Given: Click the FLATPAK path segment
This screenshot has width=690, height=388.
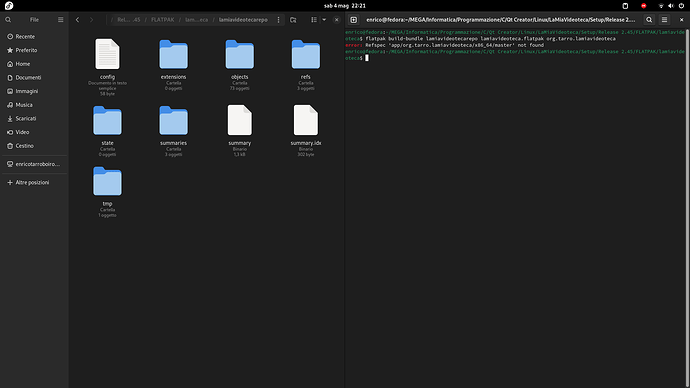Looking at the screenshot, I should tap(162, 20).
